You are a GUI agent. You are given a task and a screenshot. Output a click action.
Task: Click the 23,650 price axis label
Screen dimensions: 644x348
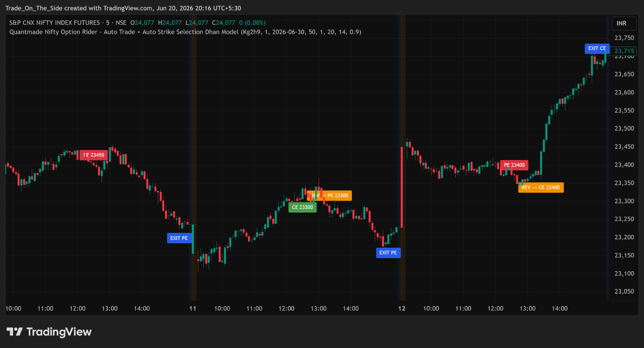point(624,74)
